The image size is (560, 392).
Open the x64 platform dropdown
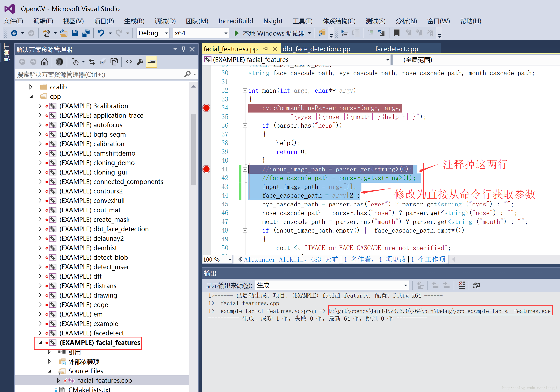[226, 33]
